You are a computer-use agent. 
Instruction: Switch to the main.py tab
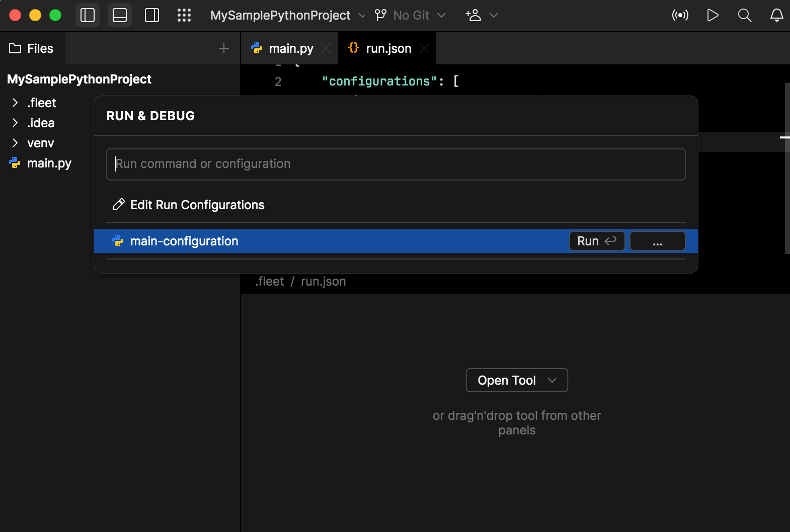[290, 48]
